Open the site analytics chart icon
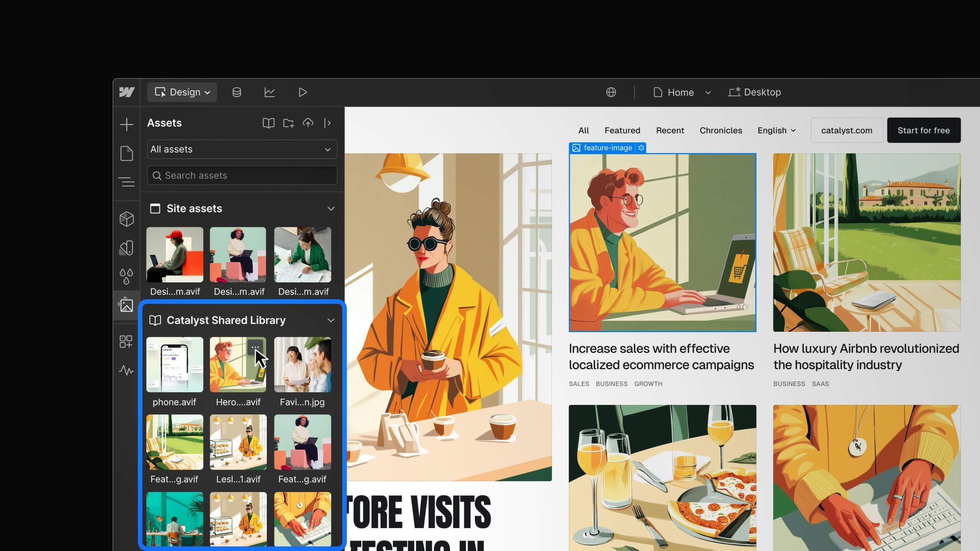This screenshot has width=980, height=551. [269, 92]
